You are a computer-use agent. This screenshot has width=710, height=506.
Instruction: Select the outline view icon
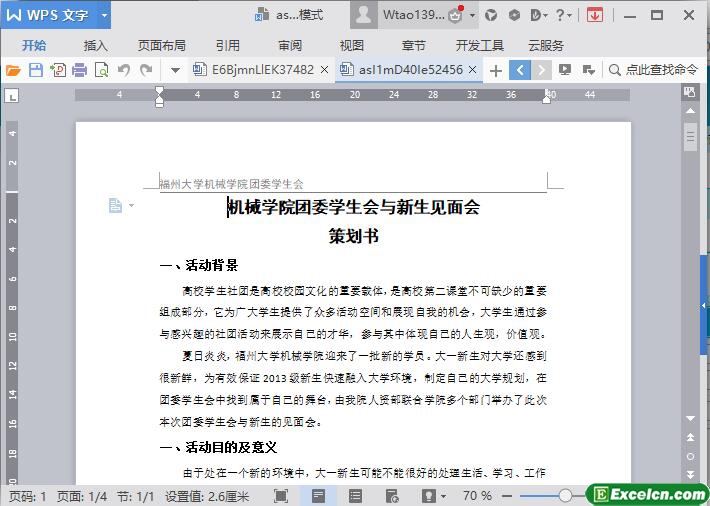355,496
